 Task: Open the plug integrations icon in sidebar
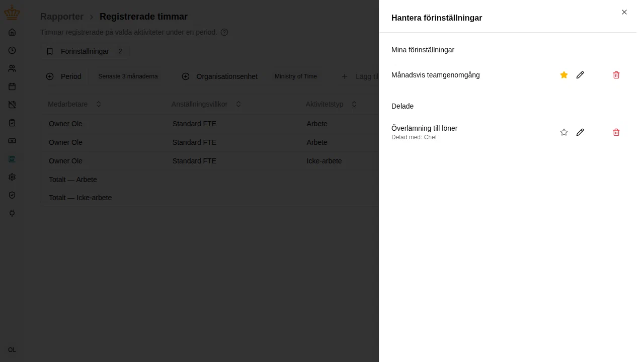coord(12,213)
